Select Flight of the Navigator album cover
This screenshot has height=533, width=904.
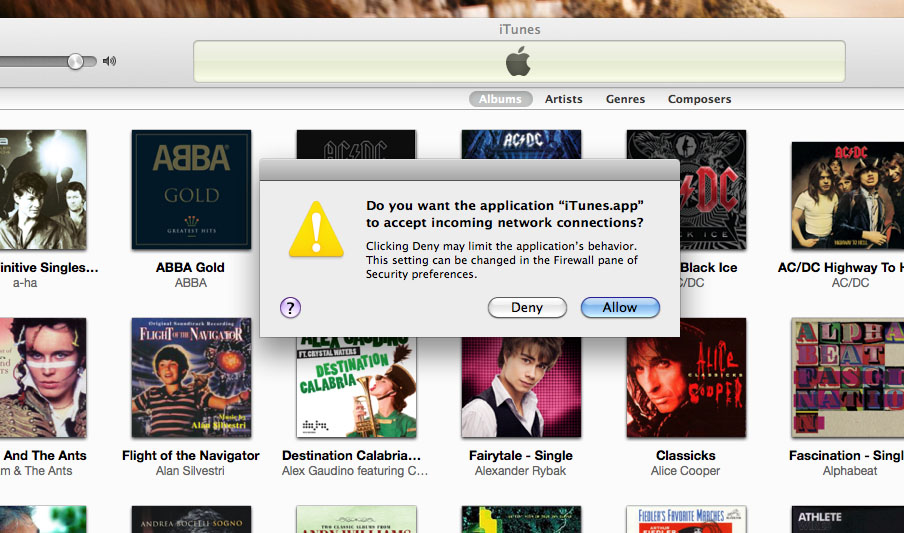click(x=191, y=378)
